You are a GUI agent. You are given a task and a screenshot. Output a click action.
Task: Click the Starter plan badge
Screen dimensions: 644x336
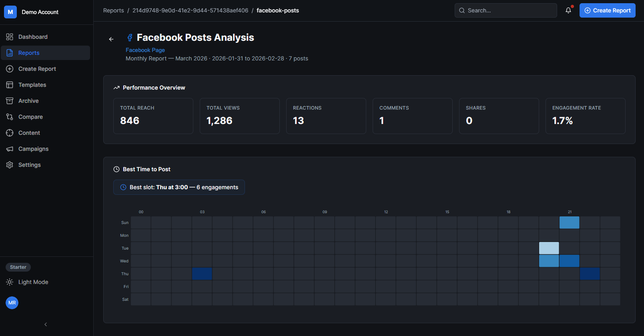click(x=18, y=267)
